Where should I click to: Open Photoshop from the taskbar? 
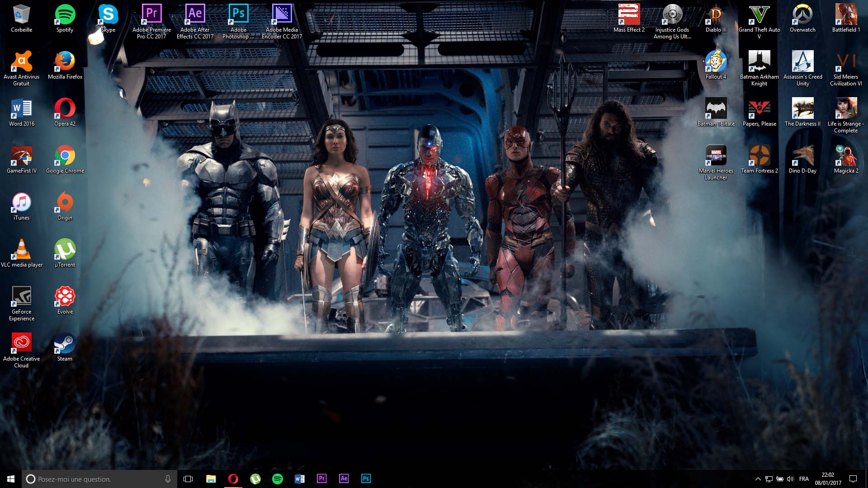coord(366,479)
